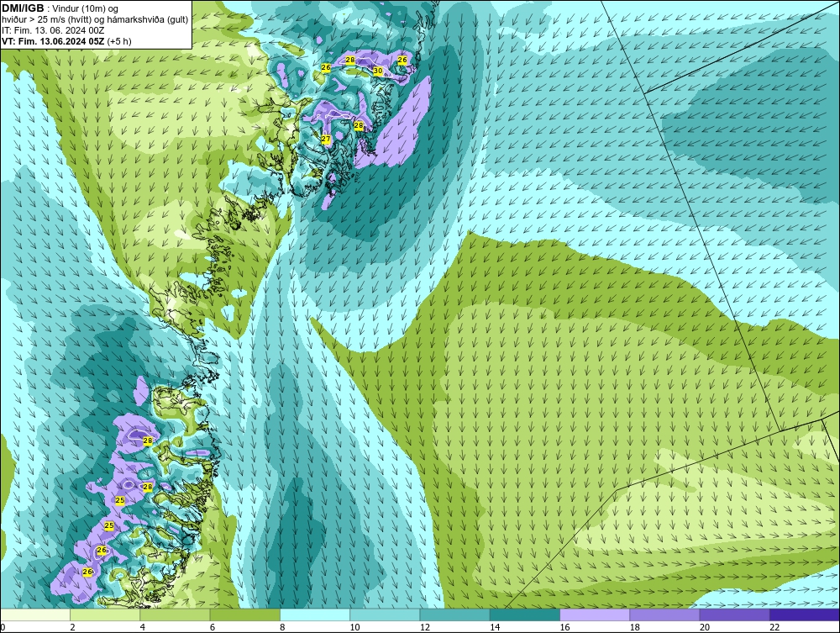
Task: Pick the 2–4 m/s color scale band
Action: [105, 615]
